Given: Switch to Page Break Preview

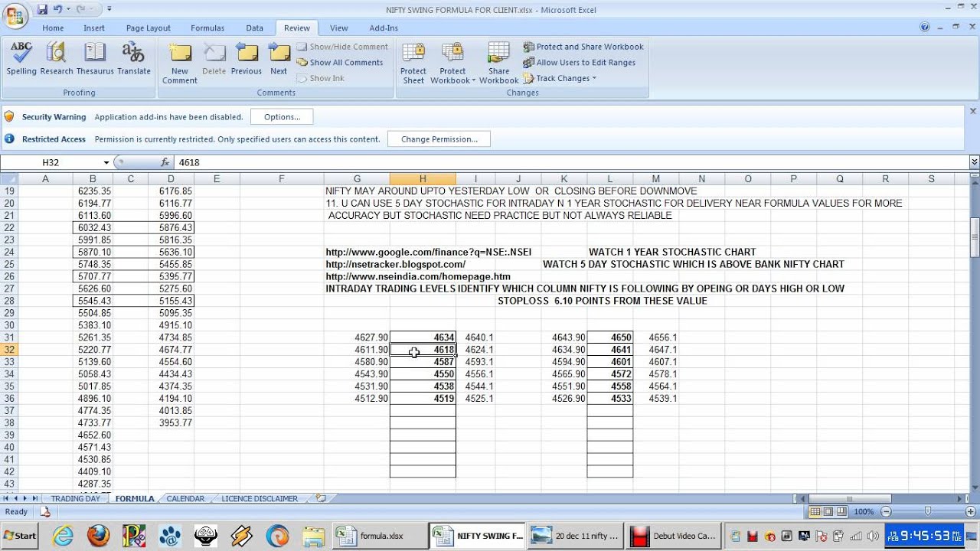Looking at the screenshot, I should click(842, 511).
